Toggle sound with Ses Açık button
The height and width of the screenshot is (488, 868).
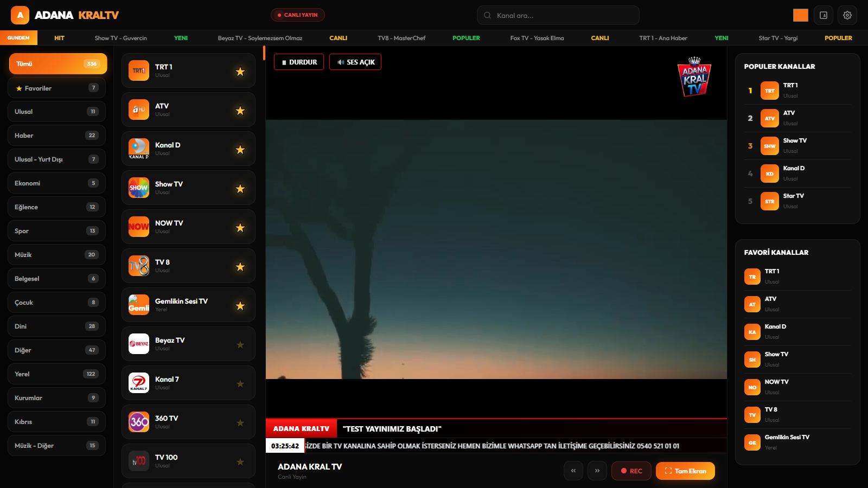coord(355,62)
